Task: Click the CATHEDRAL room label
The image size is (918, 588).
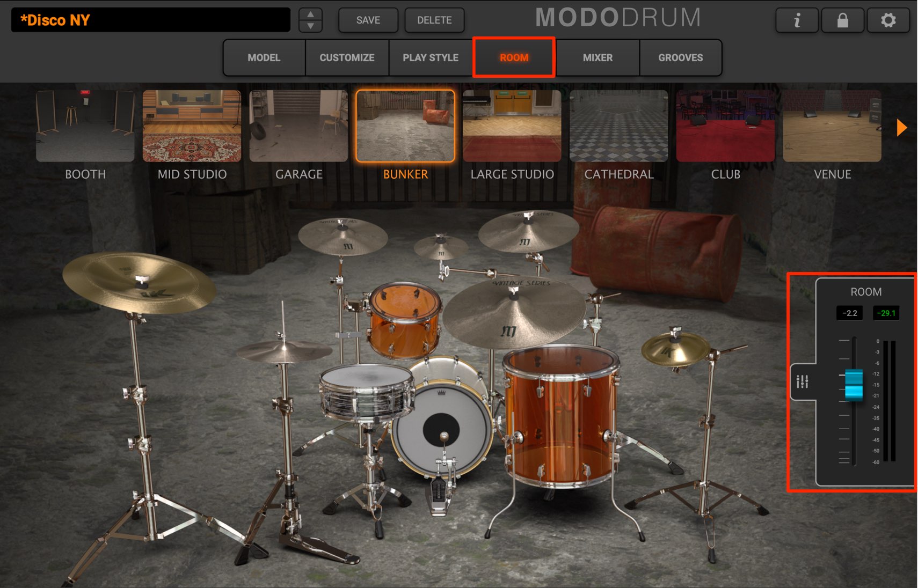Action: click(x=619, y=174)
